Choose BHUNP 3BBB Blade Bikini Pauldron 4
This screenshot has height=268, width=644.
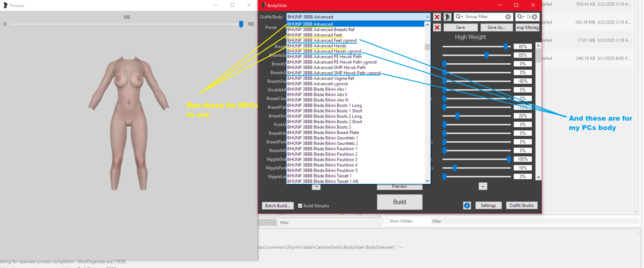(x=356, y=165)
